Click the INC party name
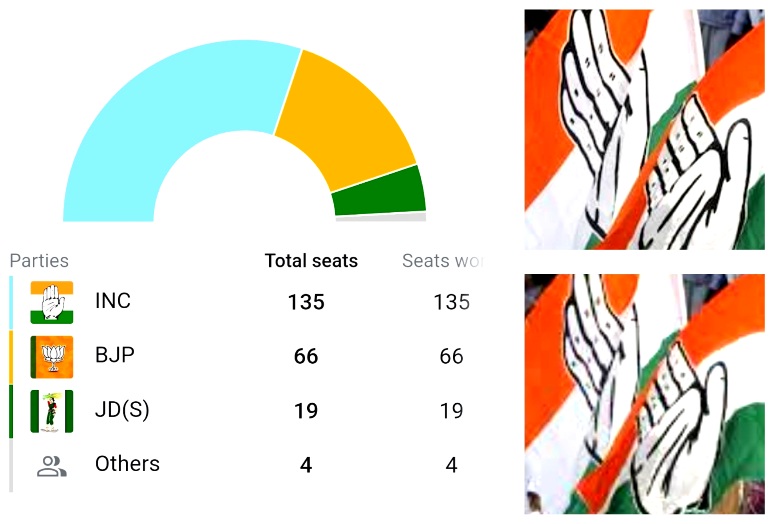This screenshot has height=524, width=776. tap(113, 301)
